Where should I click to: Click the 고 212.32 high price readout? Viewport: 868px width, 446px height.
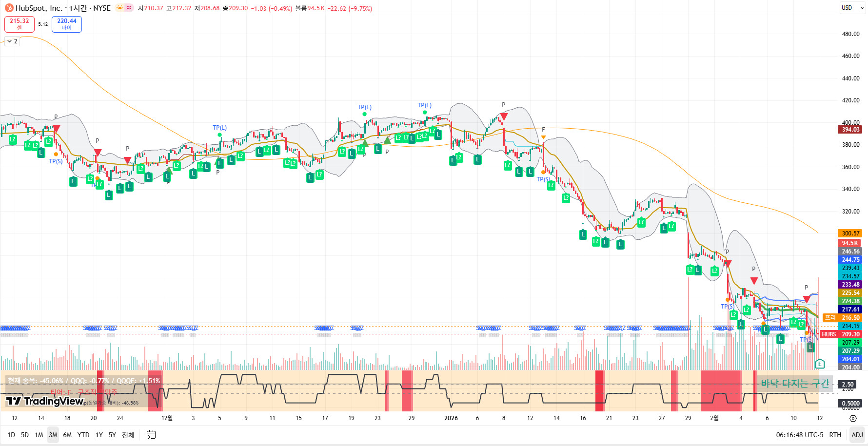pyautogui.click(x=178, y=8)
